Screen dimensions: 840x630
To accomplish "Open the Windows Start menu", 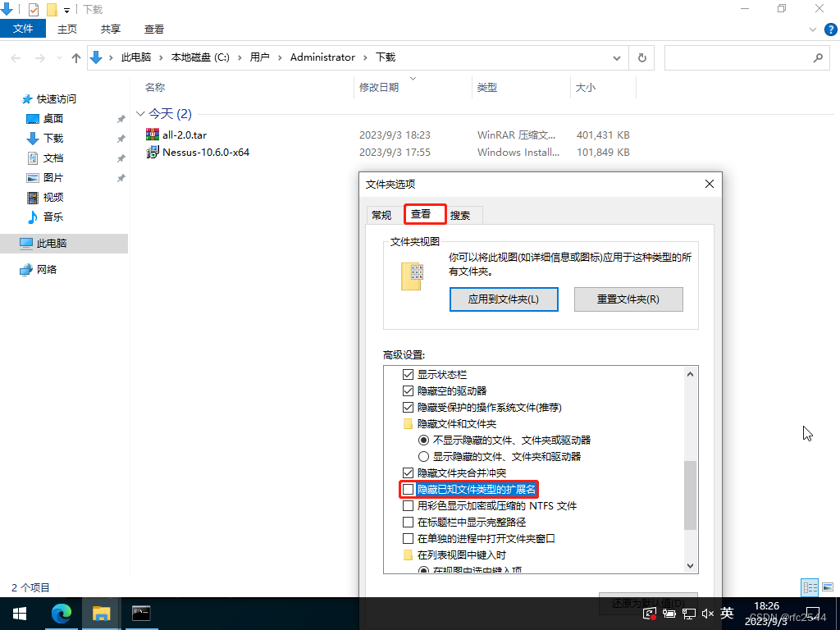I will point(20,614).
